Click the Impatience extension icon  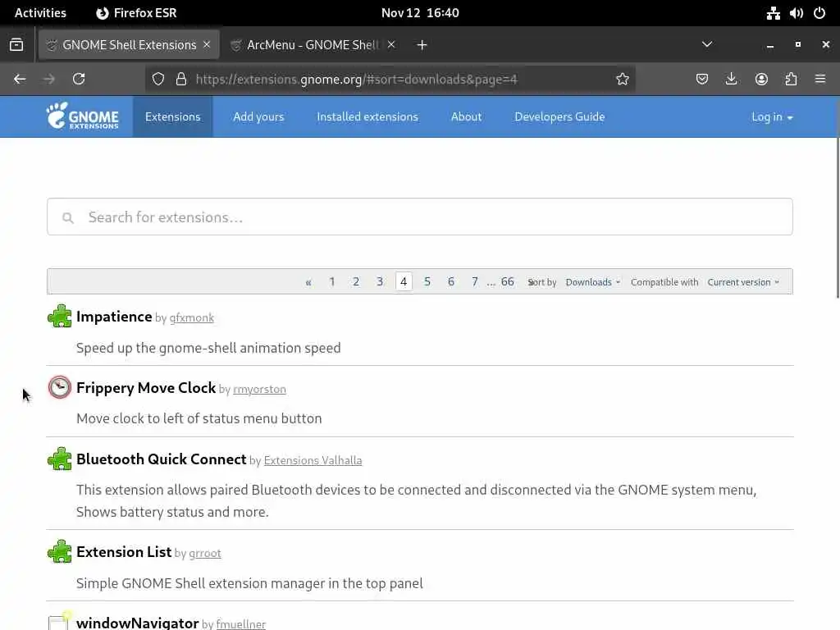pos(59,316)
